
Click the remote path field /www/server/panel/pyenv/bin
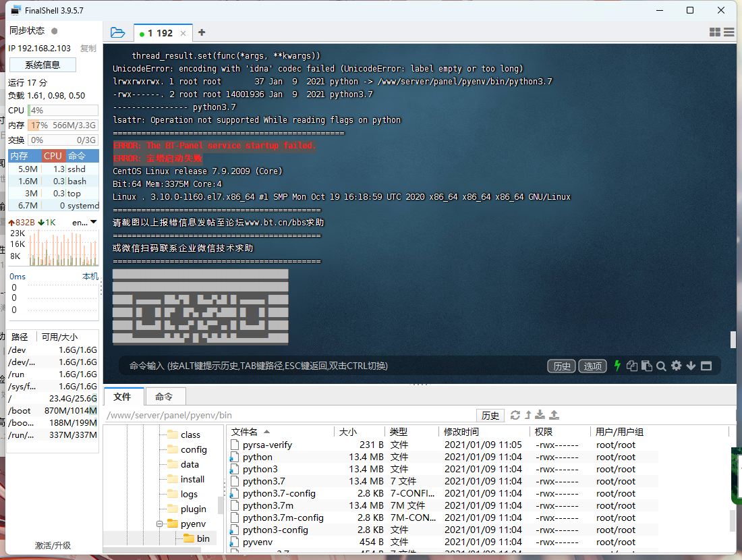[x=289, y=415]
